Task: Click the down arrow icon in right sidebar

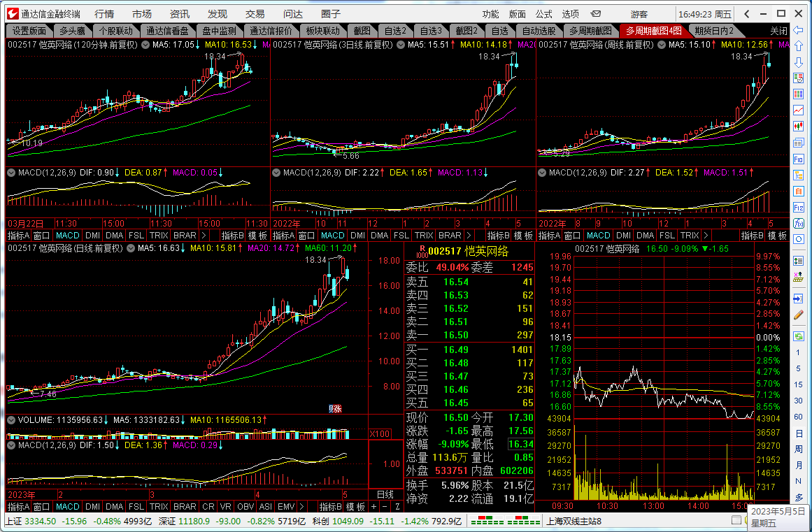Action: pyautogui.click(x=798, y=62)
